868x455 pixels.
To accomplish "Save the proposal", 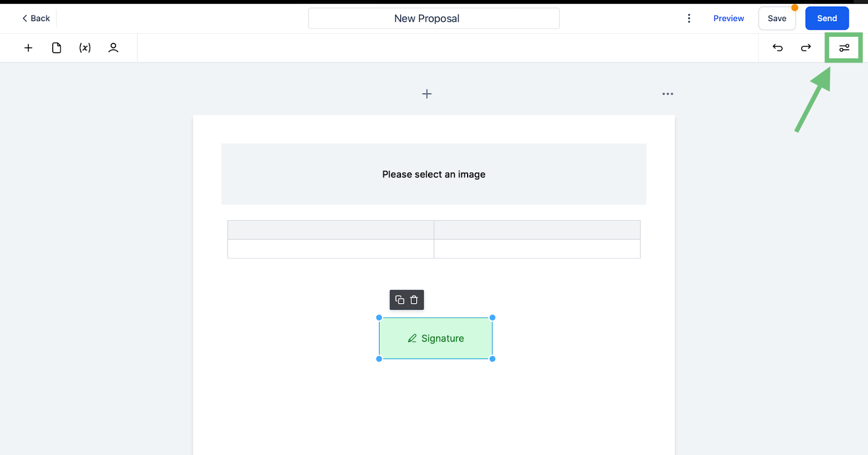I will pyautogui.click(x=777, y=18).
